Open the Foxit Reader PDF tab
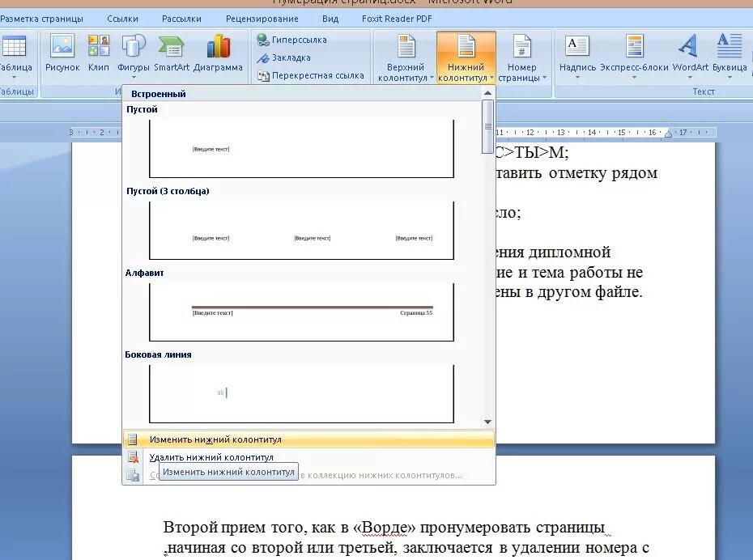 click(397, 19)
